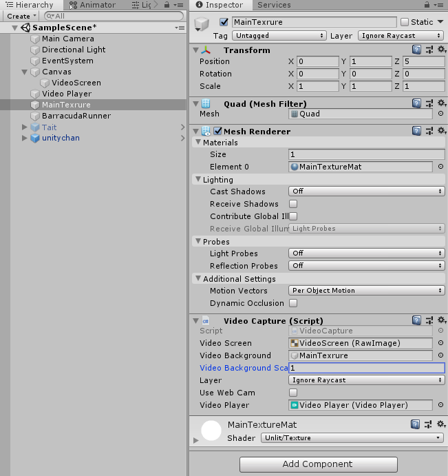
Task: Click the Hierarchy search field
Action: coord(114,16)
